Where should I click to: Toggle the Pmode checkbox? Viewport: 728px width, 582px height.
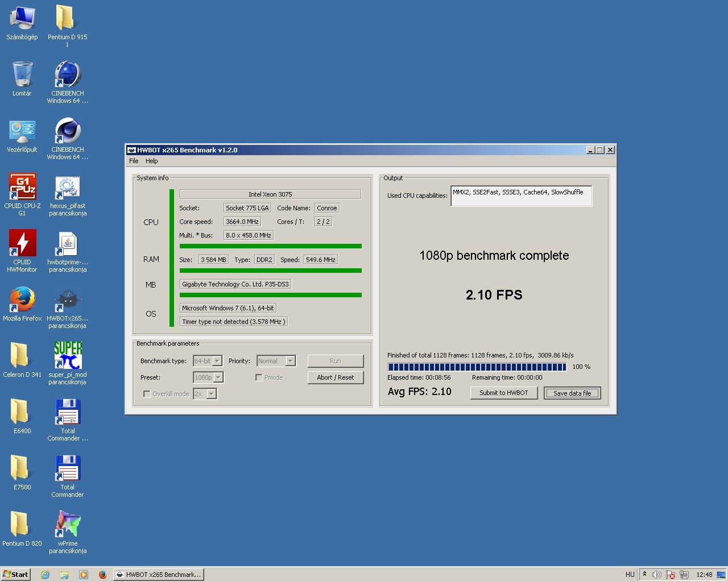pos(259,377)
